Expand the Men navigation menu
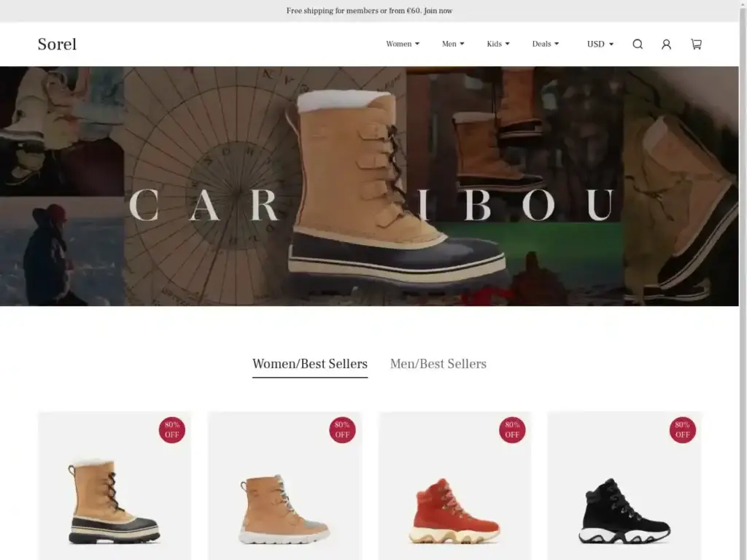747x560 pixels. tap(452, 44)
